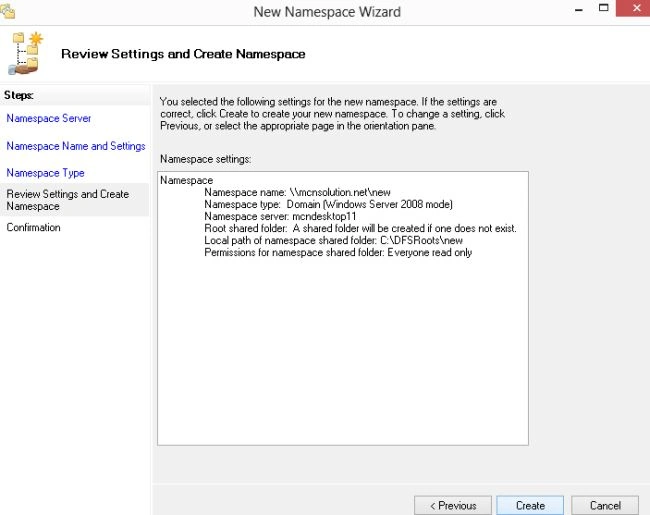Click the 'Namespace server: mcndesktop11' line

[280, 216]
